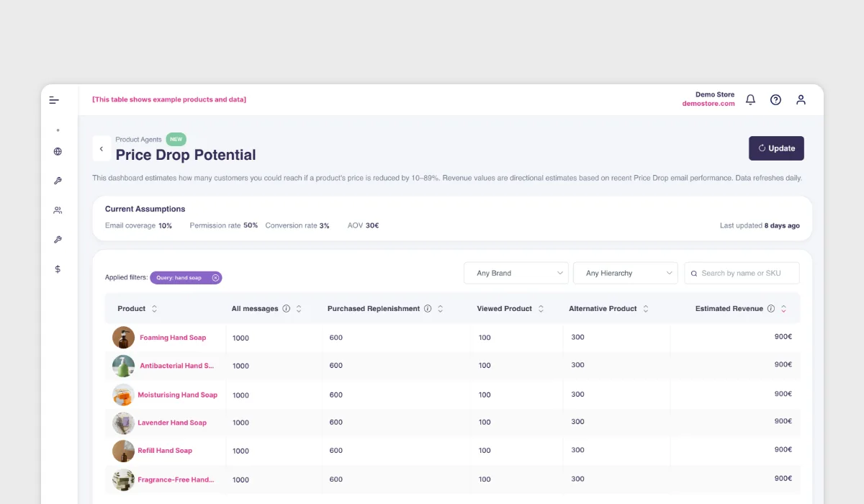Click the Update button

[776, 148]
